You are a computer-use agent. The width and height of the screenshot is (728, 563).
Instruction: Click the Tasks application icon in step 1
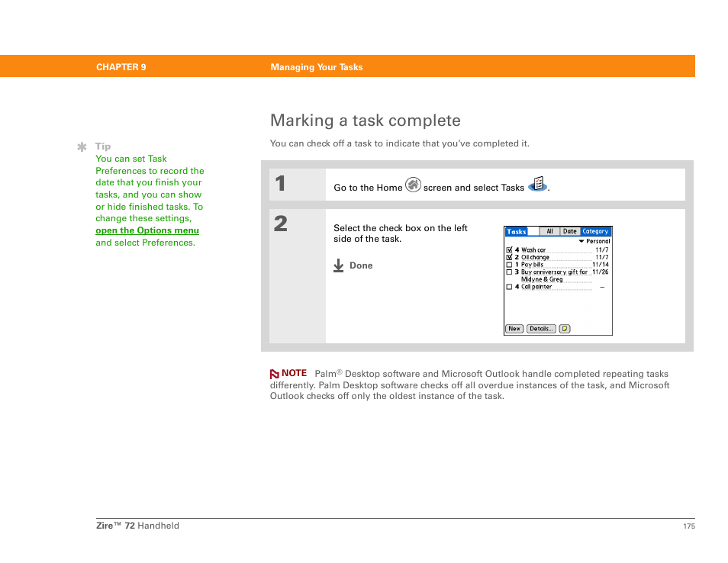point(538,185)
